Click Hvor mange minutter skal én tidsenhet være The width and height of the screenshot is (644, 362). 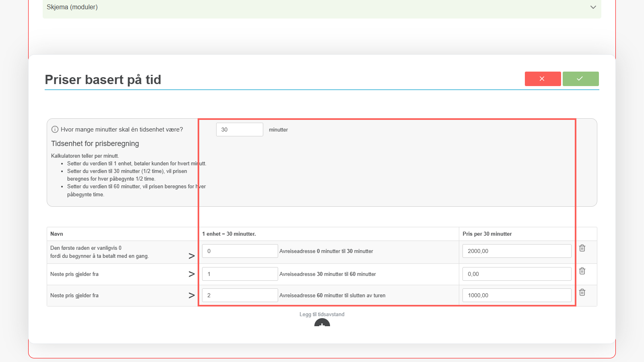(x=122, y=130)
